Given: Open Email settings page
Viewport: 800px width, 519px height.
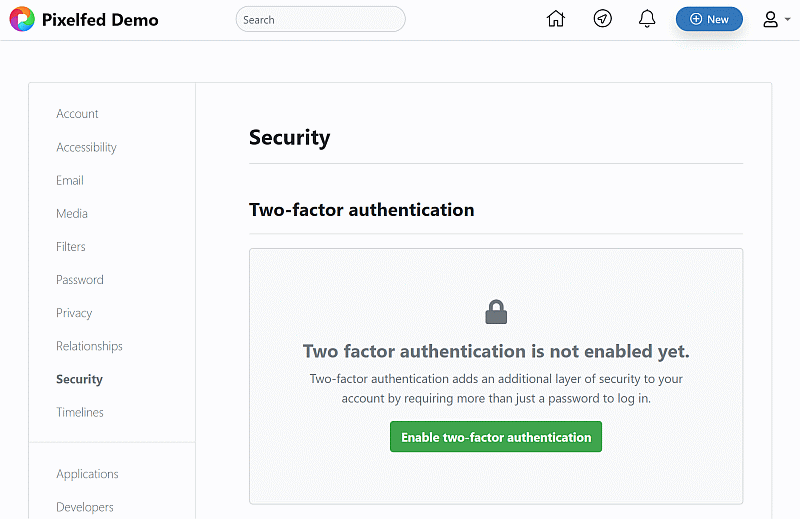Looking at the screenshot, I should [70, 180].
